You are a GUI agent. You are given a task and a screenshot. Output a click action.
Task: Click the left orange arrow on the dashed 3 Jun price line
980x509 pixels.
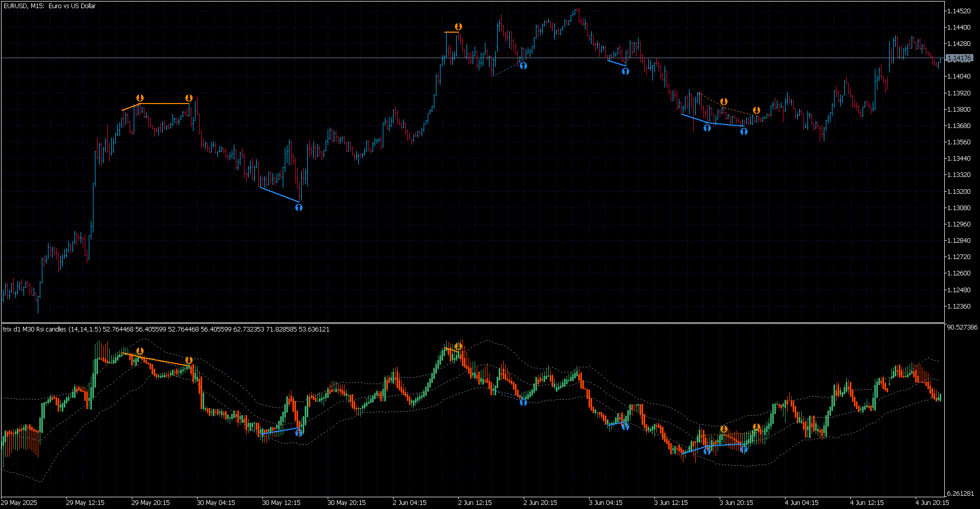pos(724,102)
